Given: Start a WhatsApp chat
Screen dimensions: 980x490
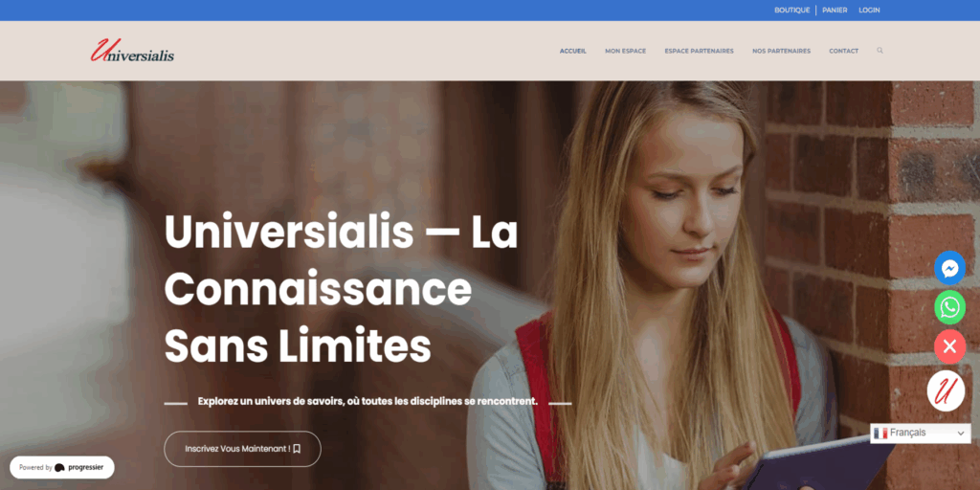Looking at the screenshot, I should point(949,307).
